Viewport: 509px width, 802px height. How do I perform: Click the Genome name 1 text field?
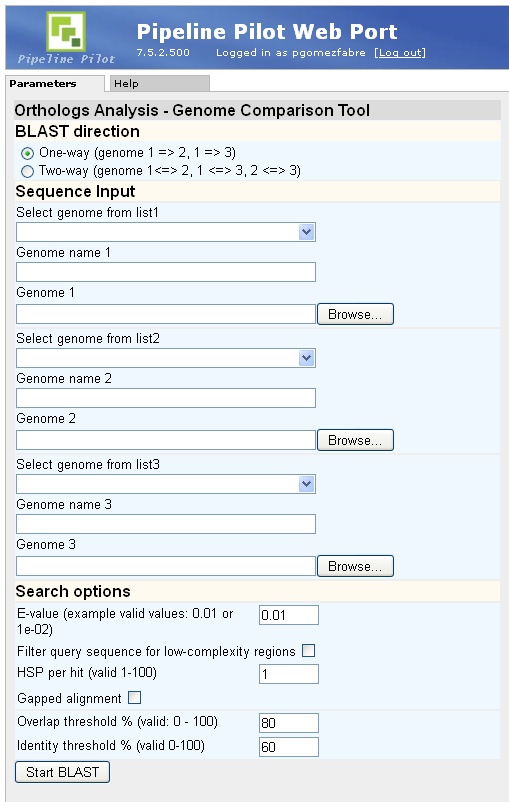point(166,272)
